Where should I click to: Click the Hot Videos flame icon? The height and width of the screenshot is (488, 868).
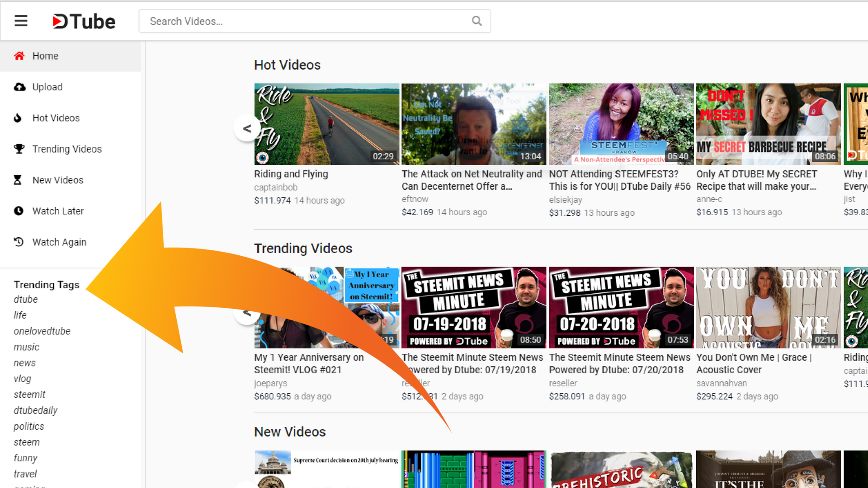(18, 118)
